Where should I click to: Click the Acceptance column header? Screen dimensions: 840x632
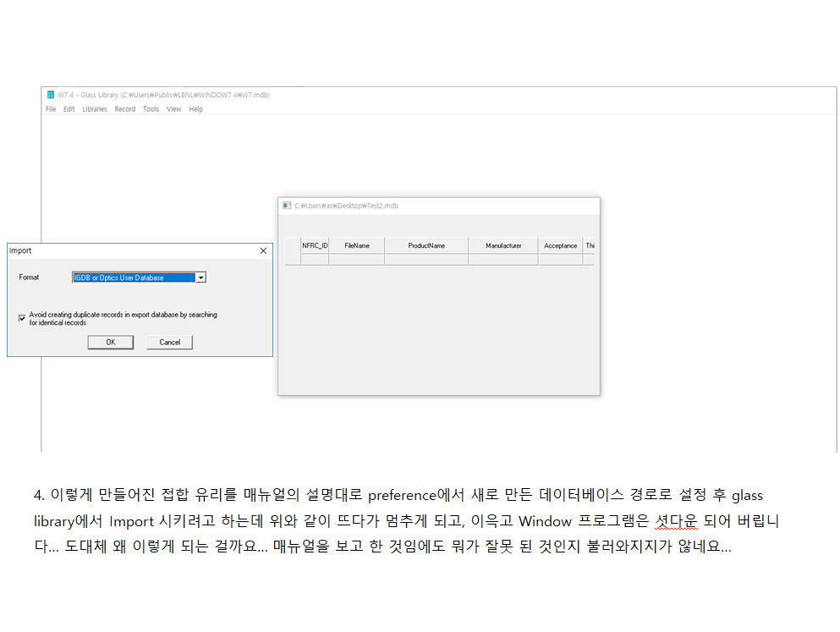[560, 245]
